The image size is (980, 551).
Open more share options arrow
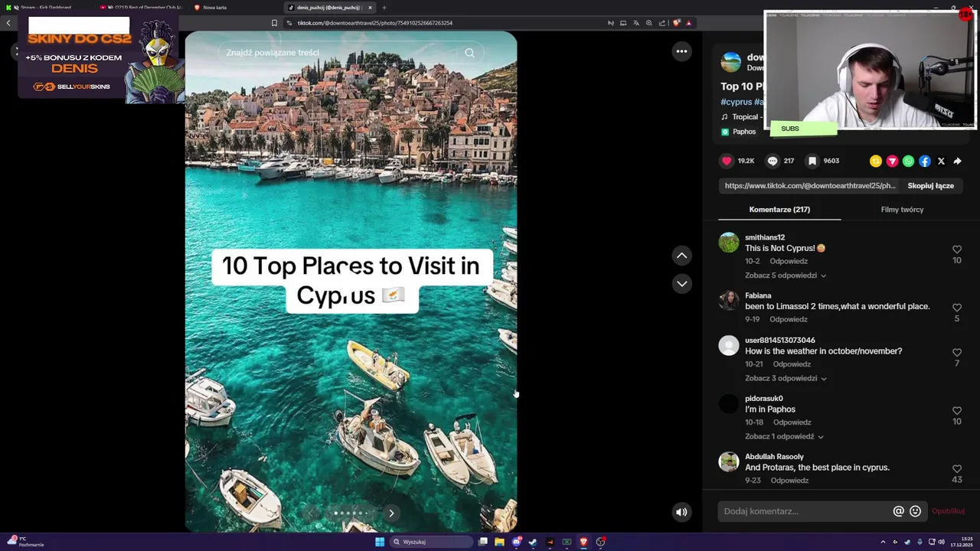(x=957, y=161)
